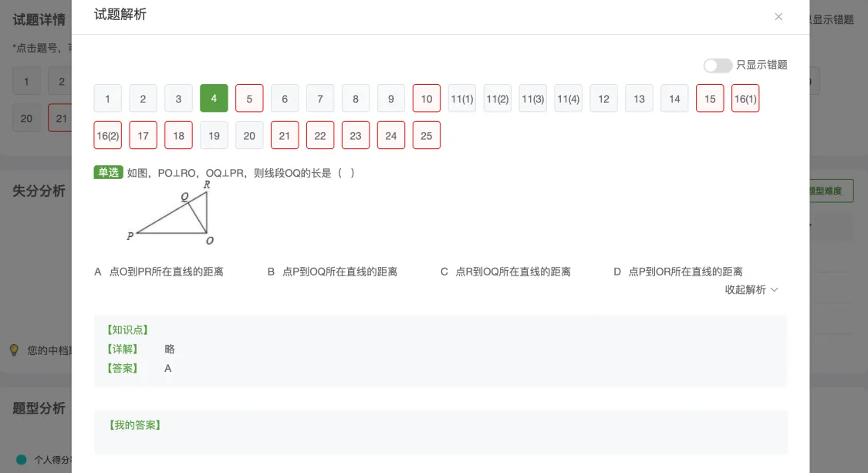Viewport: 868px width, 473px height.
Task: Choose option D 点P到OR所在直线的距离
Action: point(678,272)
